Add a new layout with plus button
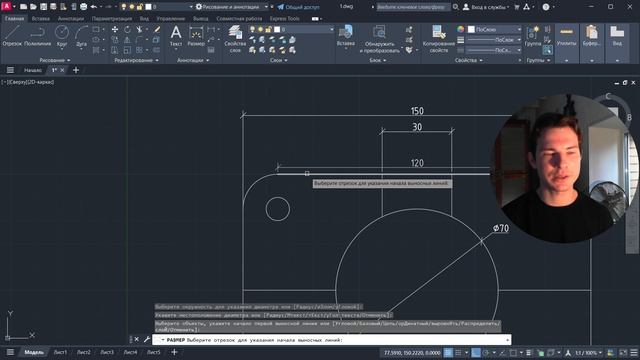Screen dimensions: 640x360 174,352
